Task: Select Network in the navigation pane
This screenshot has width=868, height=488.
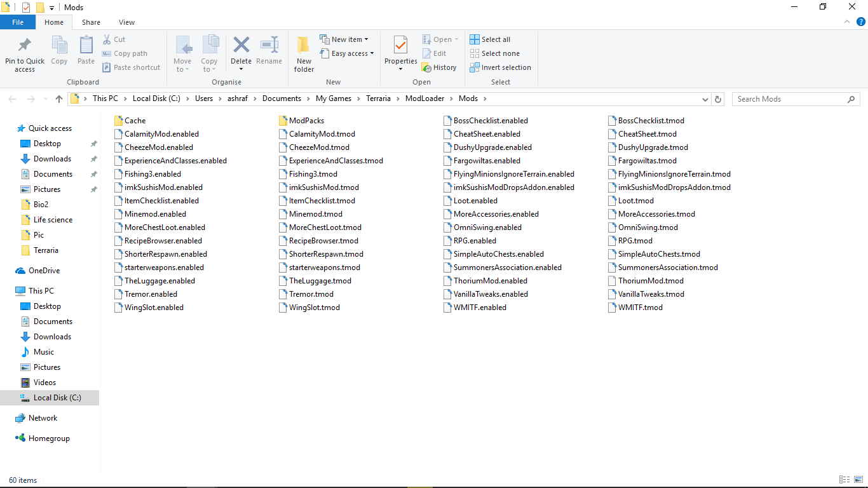Action: [x=43, y=418]
